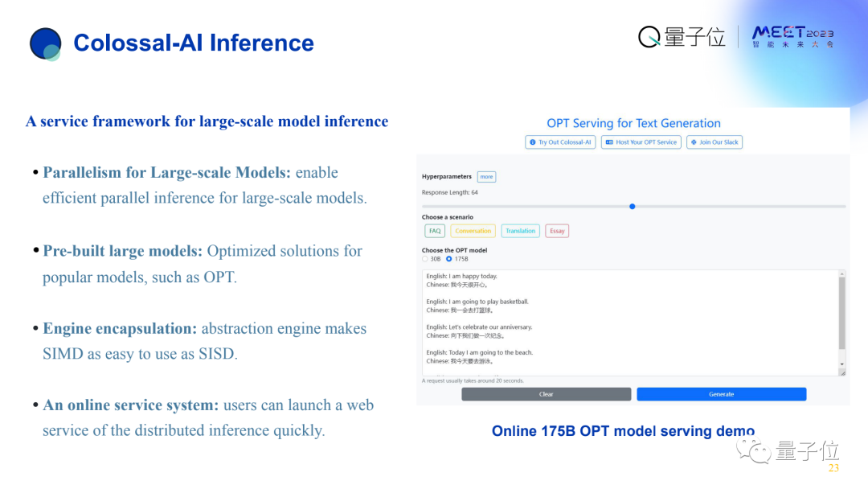This screenshot has width=868, height=489.
Task: Click the Slack icon in Join Our Slack
Action: click(694, 142)
